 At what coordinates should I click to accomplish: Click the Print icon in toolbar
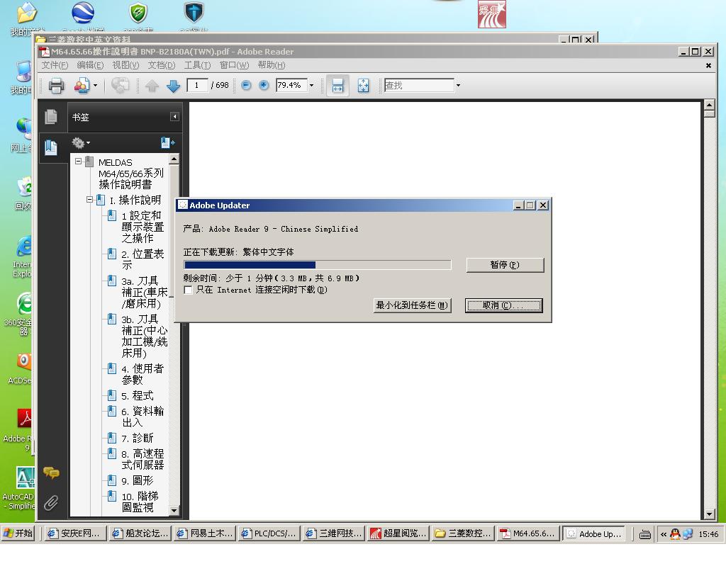point(57,86)
